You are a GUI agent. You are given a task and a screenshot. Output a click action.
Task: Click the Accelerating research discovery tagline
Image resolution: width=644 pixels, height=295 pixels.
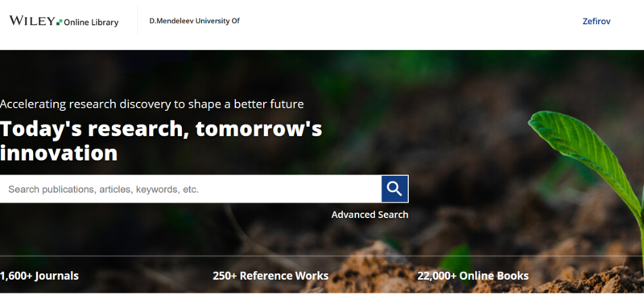click(152, 104)
